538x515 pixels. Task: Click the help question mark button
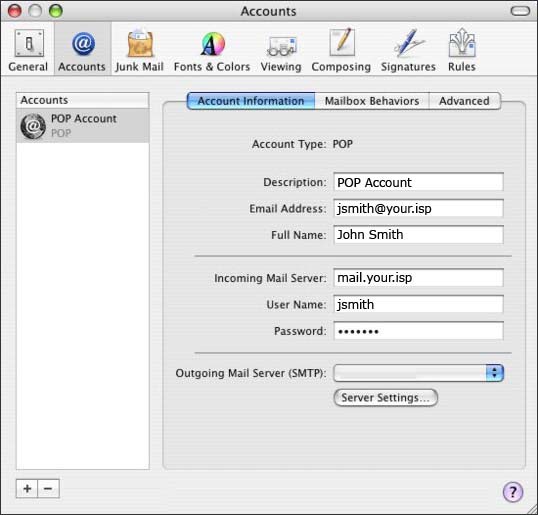[x=513, y=492]
